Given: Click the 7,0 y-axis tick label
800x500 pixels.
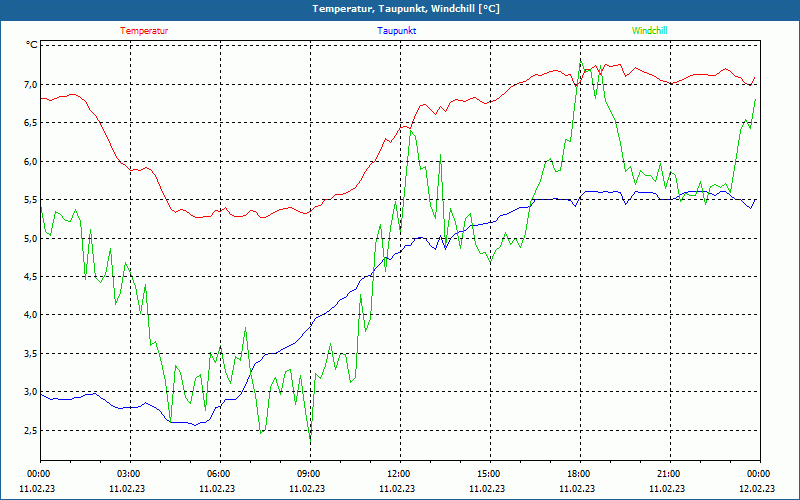Looking at the screenshot, I should coord(31,84).
